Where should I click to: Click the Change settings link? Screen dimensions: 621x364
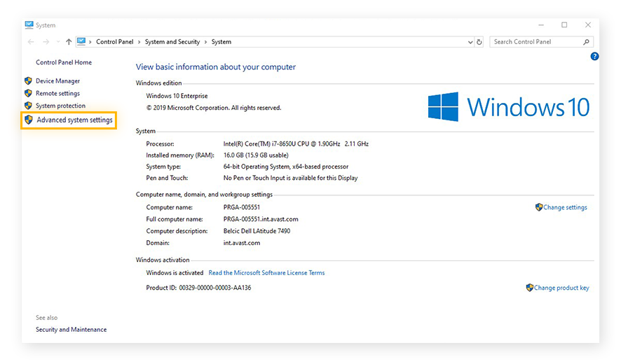[565, 208]
